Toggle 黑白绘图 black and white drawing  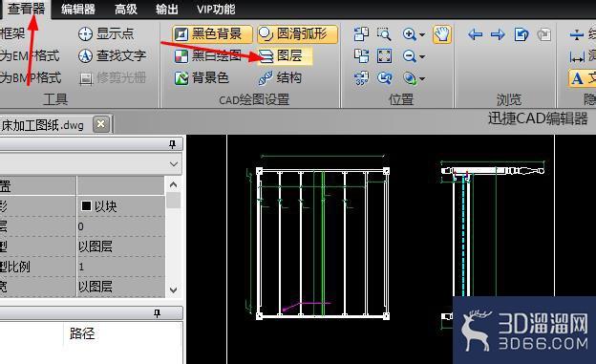coord(208,56)
